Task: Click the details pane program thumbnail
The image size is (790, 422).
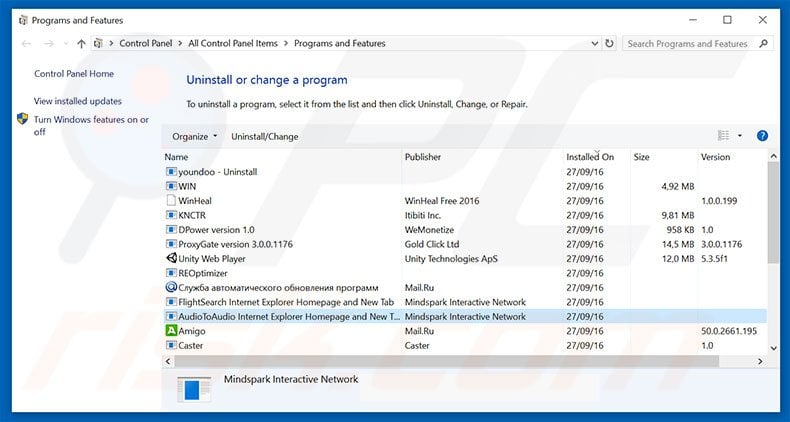Action: (x=194, y=389)
